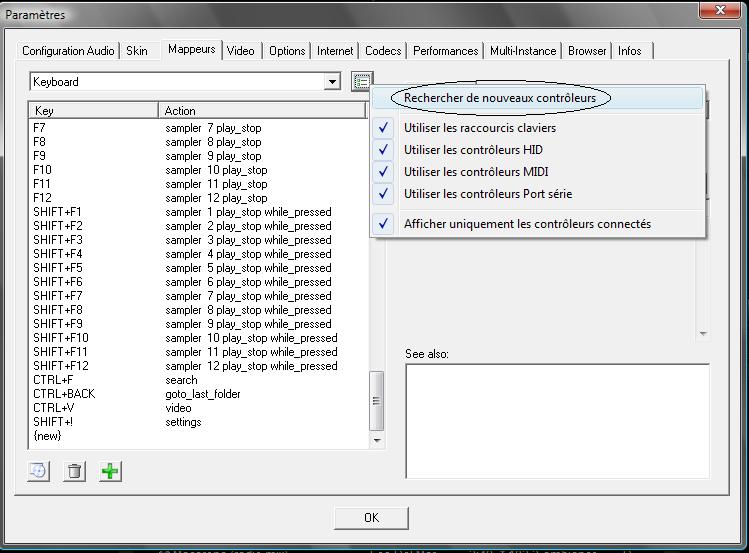749x553 pixels.
Task: Go to the Codecs tab
Action: pyautogui.click(x=383, y=51)
